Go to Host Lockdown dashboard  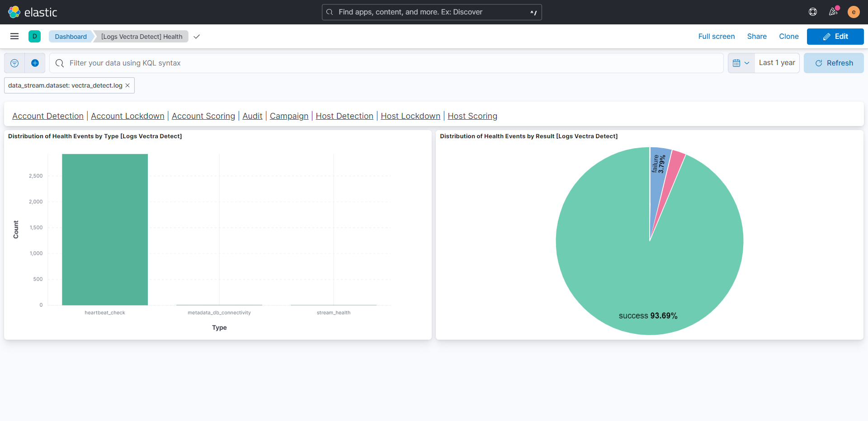pyautogui.click(x=410, y=116)
